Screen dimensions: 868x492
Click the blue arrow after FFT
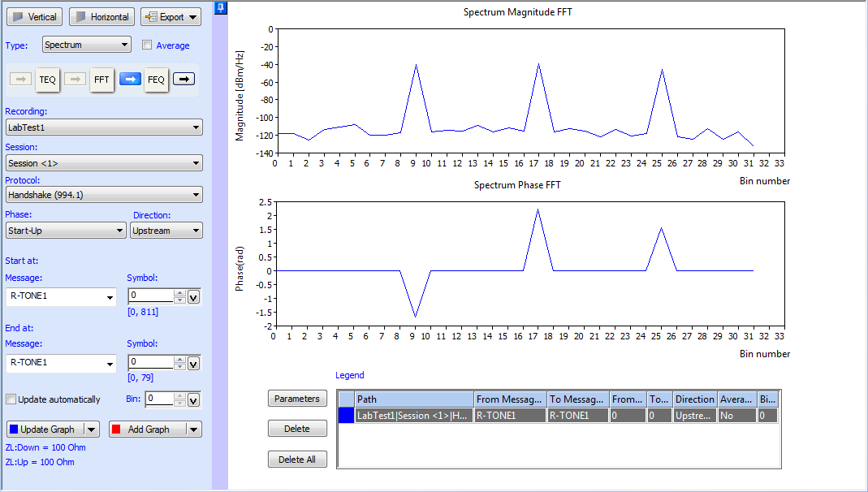click(x=130, y=79)
